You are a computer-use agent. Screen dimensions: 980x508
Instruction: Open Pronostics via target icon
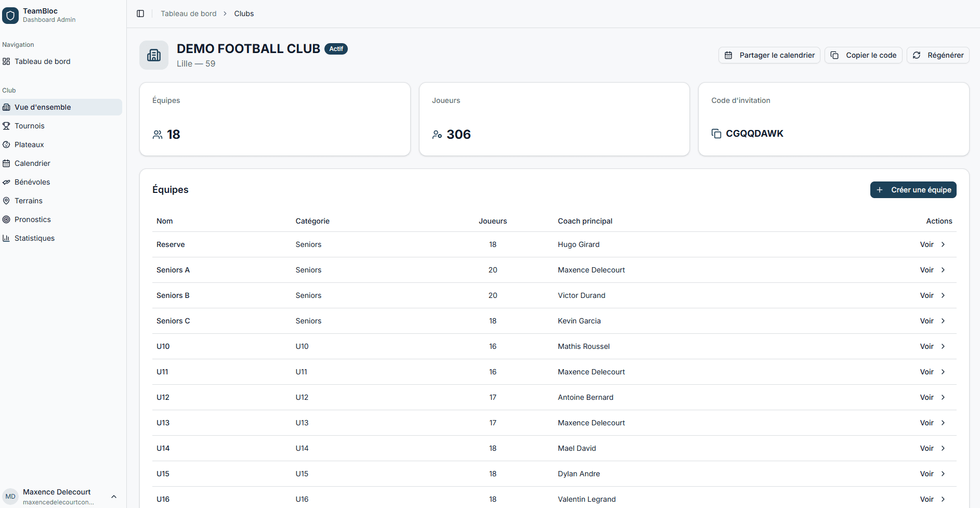(6, 219)
